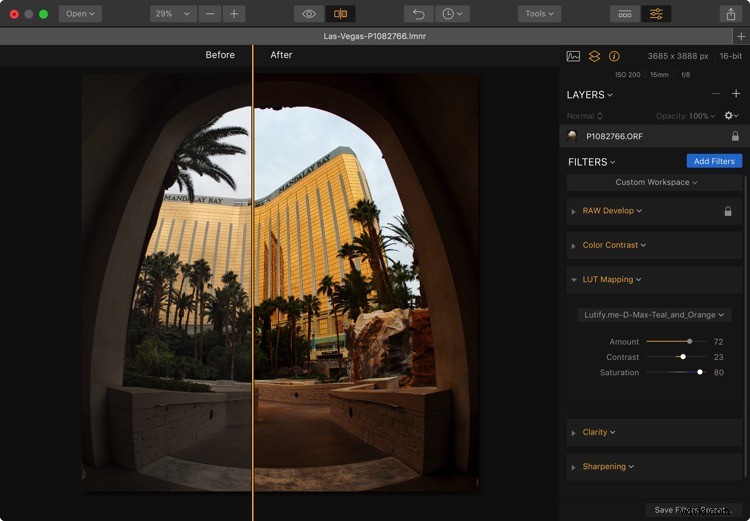The height and width of the screenshot is (521, 750).
Task: Click the Amount value 72
Action: tap(718, 342)
